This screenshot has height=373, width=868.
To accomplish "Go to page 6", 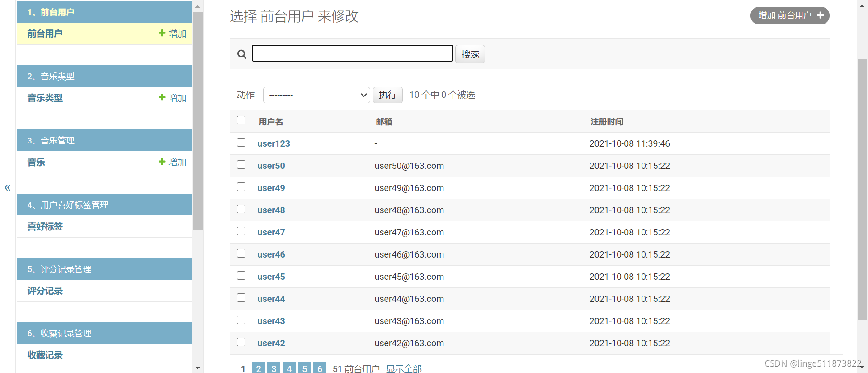I will click(320, 368).
